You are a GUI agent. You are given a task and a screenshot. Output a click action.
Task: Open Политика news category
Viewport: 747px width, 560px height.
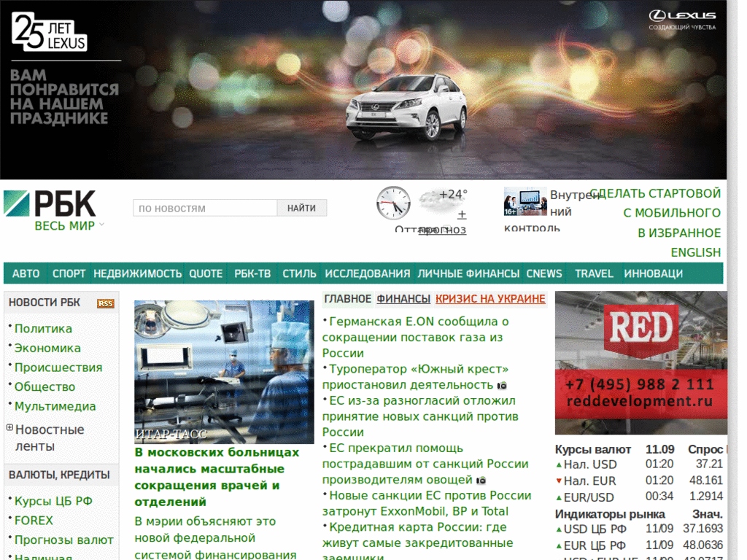click(x=43, y=329)
